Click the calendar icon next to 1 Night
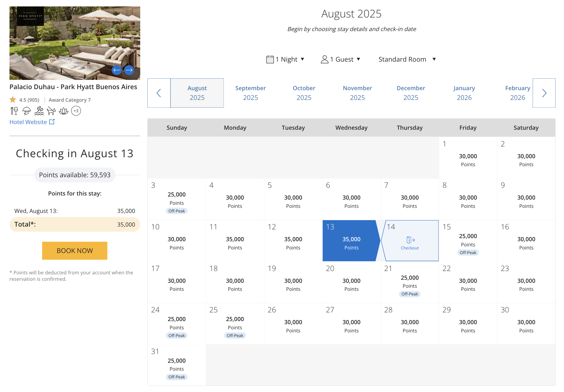This screenshot has height=392, width=564. click(x=270, y=59)
